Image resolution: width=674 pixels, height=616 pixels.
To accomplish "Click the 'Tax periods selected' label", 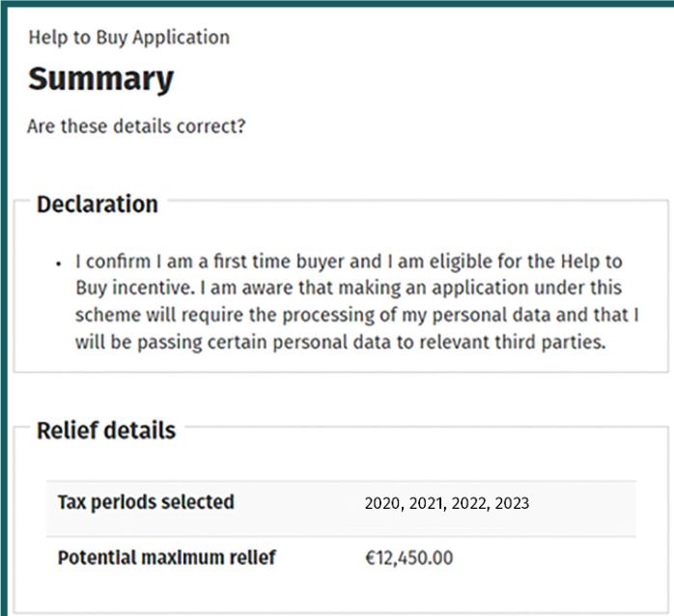I will coord(146,502).
